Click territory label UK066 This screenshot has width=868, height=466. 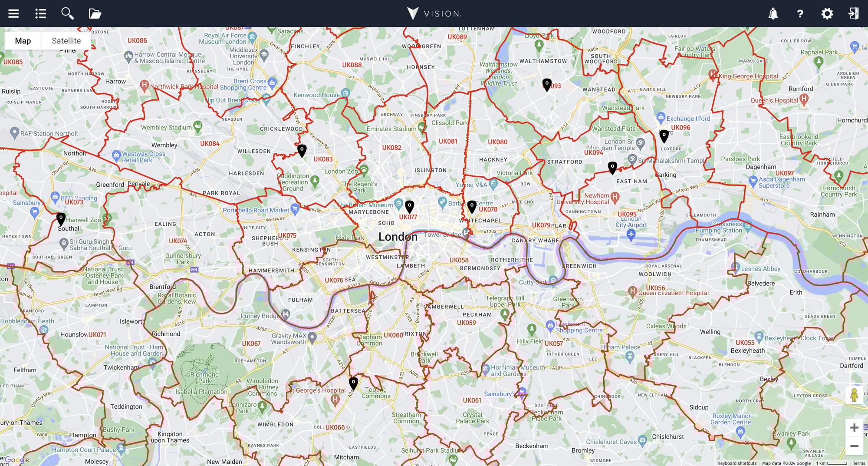click(x=335, y=428)
